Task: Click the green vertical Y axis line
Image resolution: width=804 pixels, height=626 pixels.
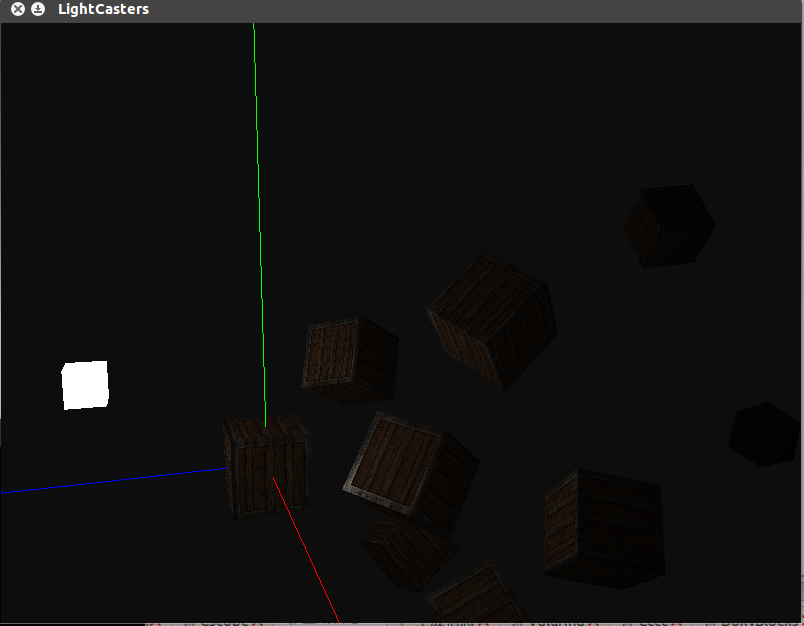Action: tap(259, 224)
